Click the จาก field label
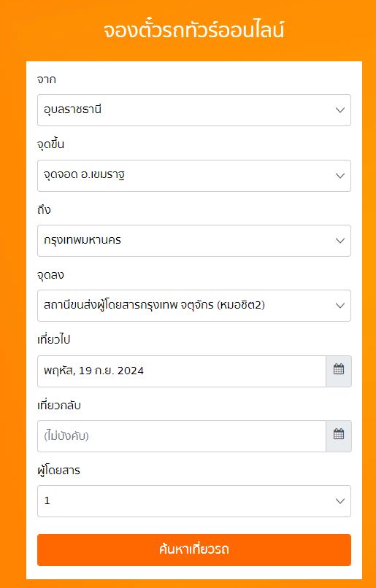Screen dimensions: 376x588 pyautogui.click(x=47, y=79)
